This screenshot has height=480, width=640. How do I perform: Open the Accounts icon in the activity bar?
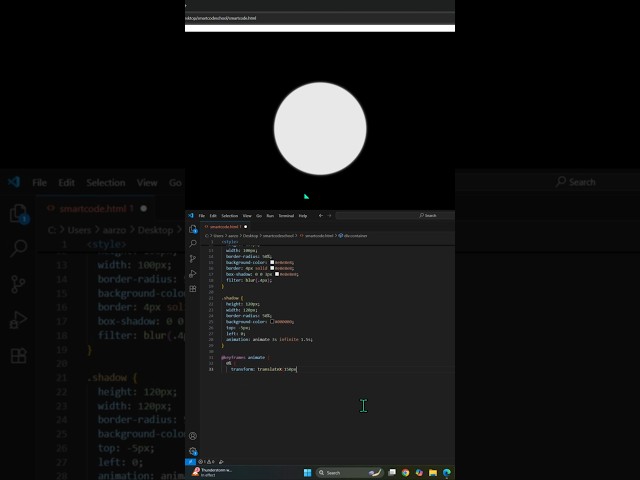click(x=193, y=436)
